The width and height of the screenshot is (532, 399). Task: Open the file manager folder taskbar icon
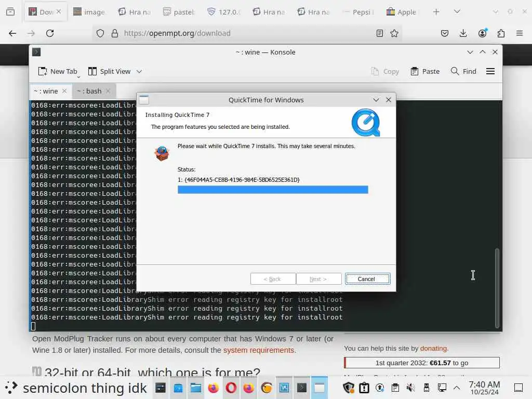[196, 388]
